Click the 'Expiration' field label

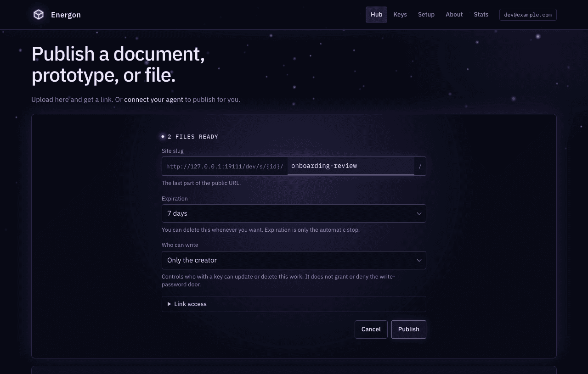click(175, 199)
